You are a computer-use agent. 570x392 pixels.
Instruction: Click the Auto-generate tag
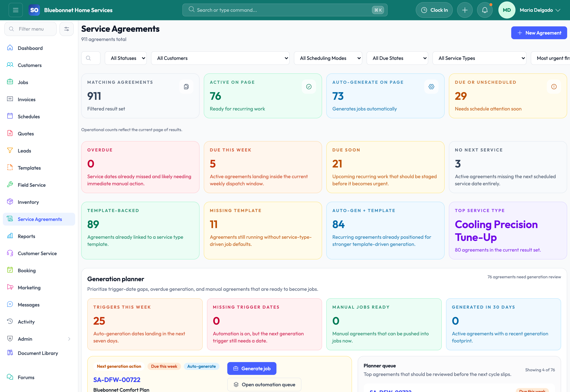point(201,366)
